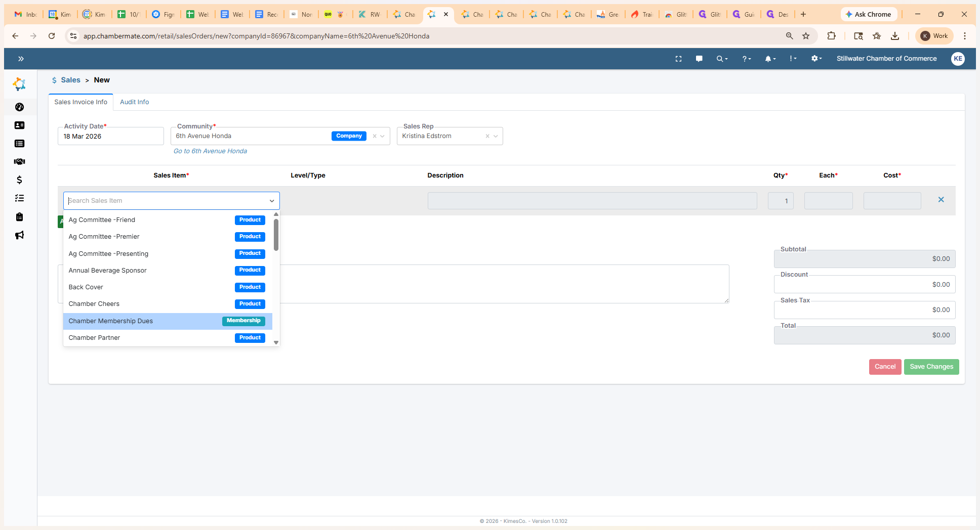980x530 pixels.
Task: Switch to the Audit Info tab
Action: pyautogui.click(x=134, y=102)
